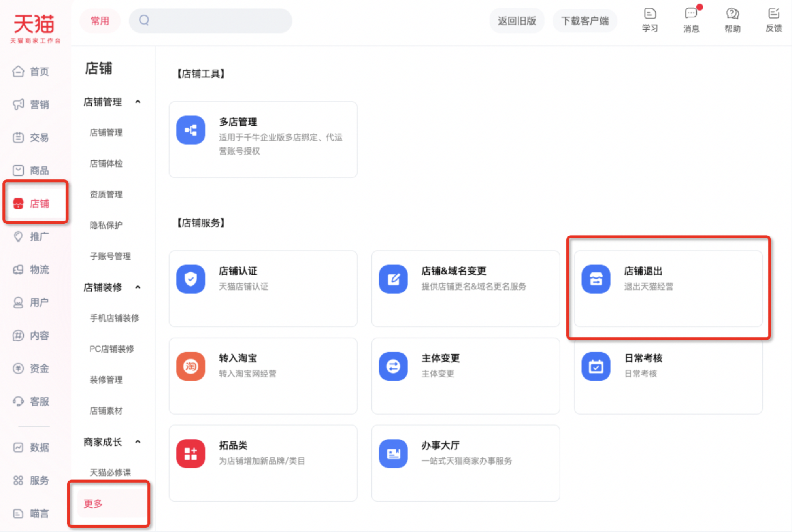Open the 喵言 sidebar item

(31, 513)
